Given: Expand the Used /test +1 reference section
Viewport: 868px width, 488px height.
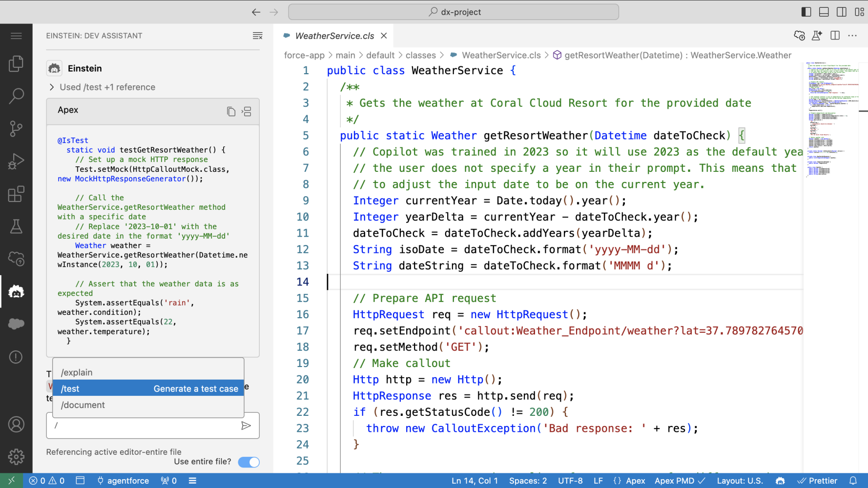Looking at the screenshot, I should [51, 87].
